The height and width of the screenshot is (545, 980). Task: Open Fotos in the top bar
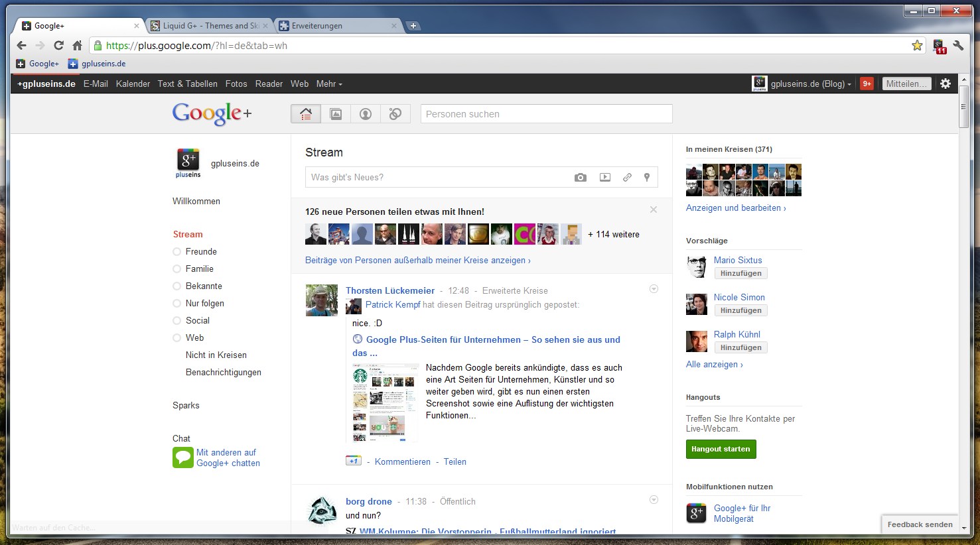(x=236, y=84)
